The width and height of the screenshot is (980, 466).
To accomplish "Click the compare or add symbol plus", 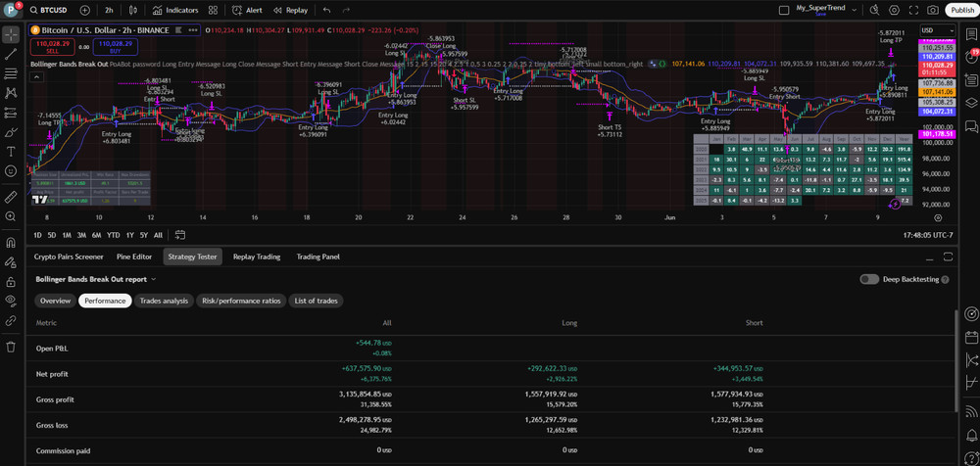I will (x=85, y=10).
